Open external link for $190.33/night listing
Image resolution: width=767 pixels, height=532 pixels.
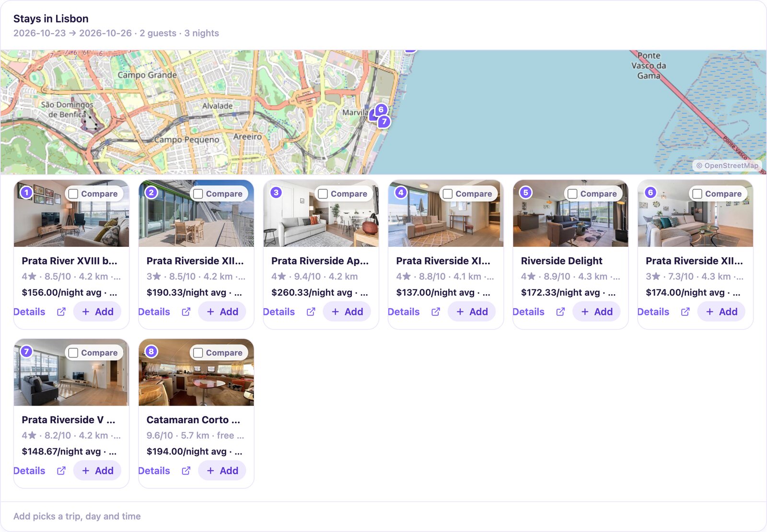(186, 312)
